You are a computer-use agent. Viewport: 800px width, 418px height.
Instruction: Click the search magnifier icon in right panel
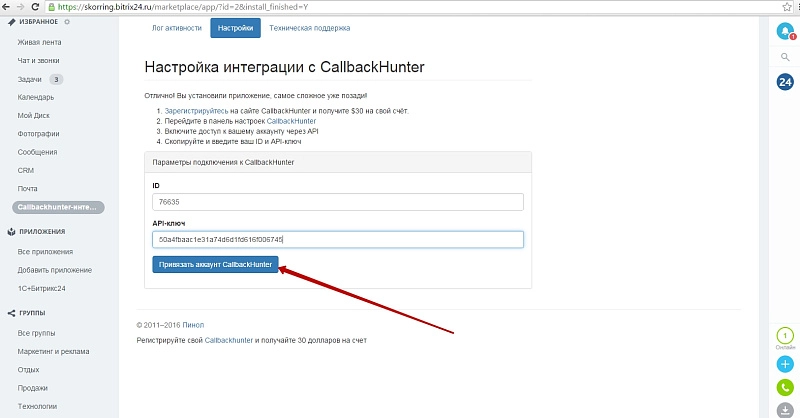(785, 57)
